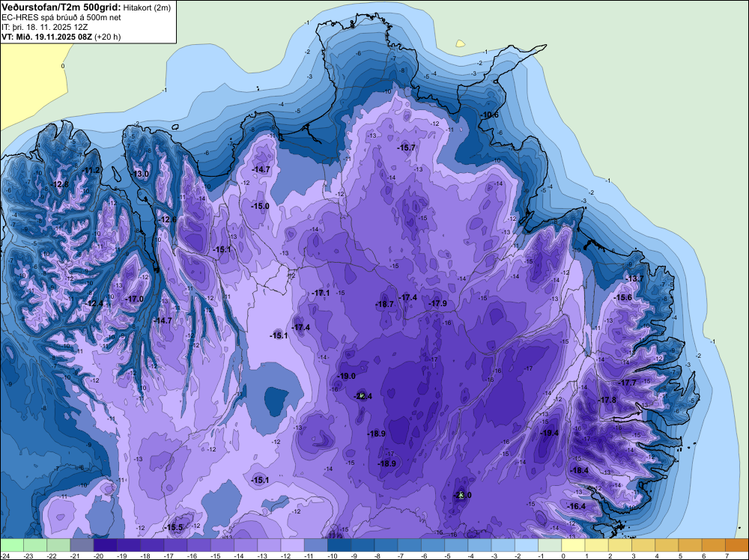
Task: Select the yellow 0 legend swatch
Action: (x=573, y=545)
